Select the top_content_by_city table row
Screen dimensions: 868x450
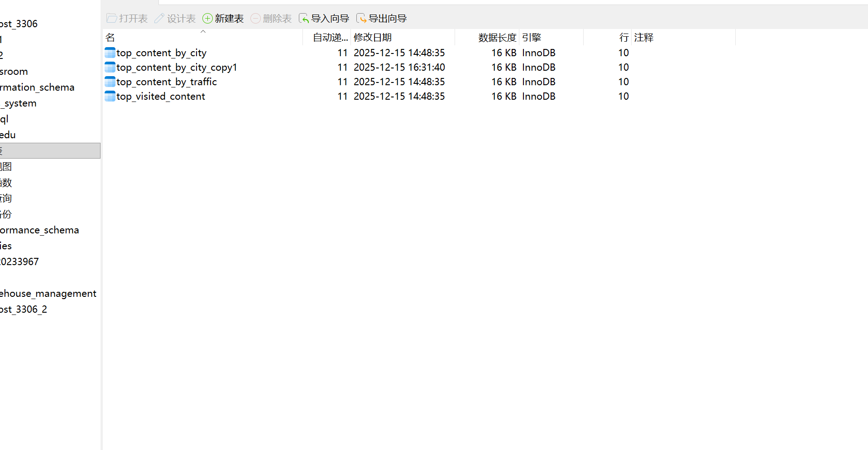pos(419,53)
